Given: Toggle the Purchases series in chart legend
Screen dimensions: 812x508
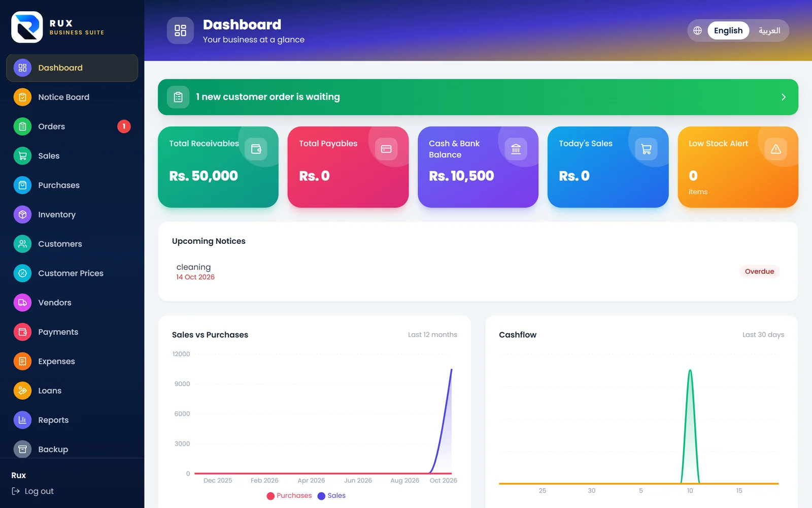Looking at the screenshot, I should tap(289, 496).
